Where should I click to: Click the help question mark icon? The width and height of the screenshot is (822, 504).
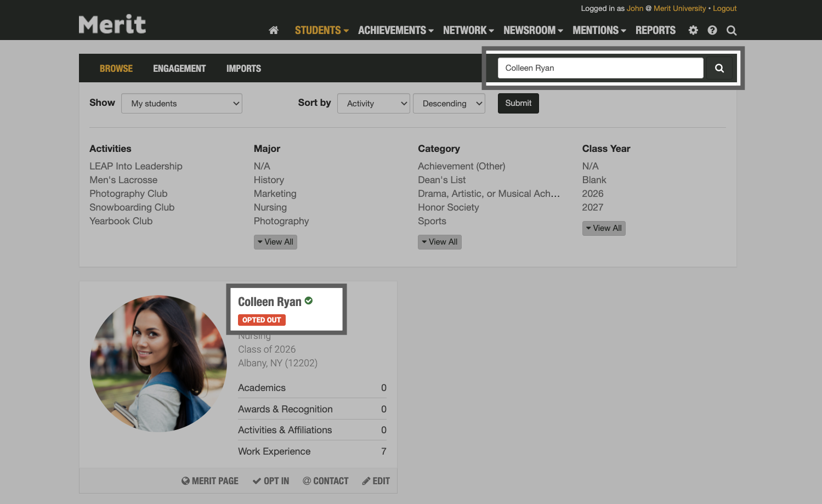[712, 30]
